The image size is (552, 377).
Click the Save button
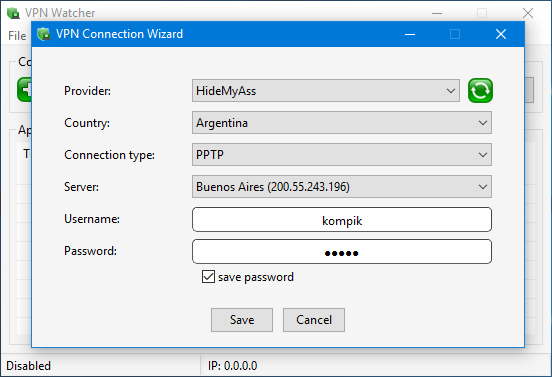(242, 320)
